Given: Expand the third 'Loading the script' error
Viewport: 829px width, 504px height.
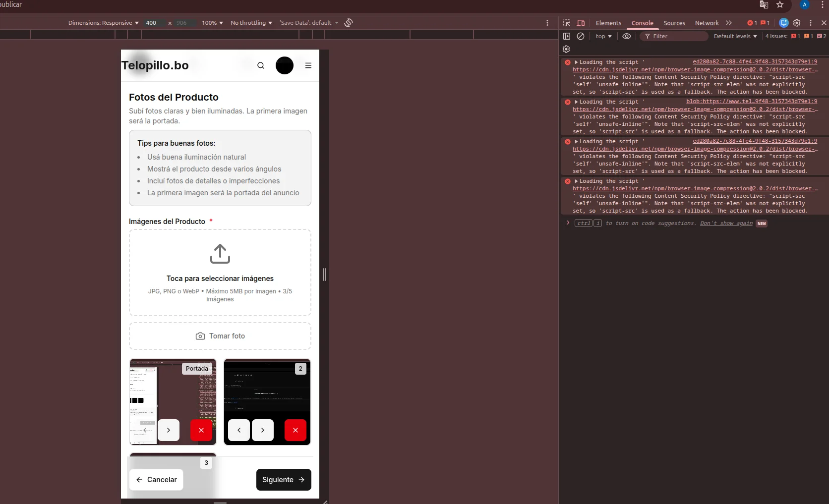Looking at the screenshot, I should click(x=576, y=142).
